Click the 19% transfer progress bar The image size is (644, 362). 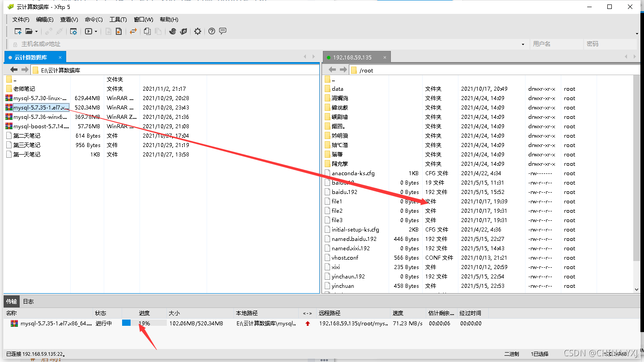144,323
